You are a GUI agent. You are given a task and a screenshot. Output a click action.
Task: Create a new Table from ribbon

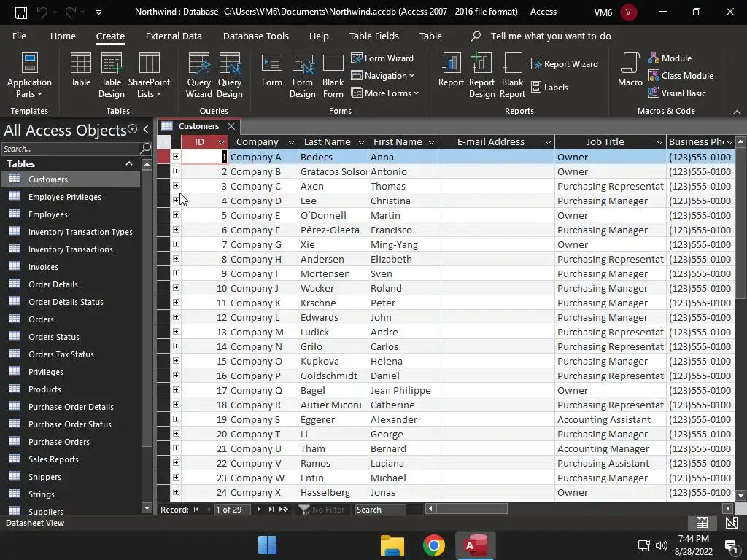pyautogui.click(x=80, y=70)
